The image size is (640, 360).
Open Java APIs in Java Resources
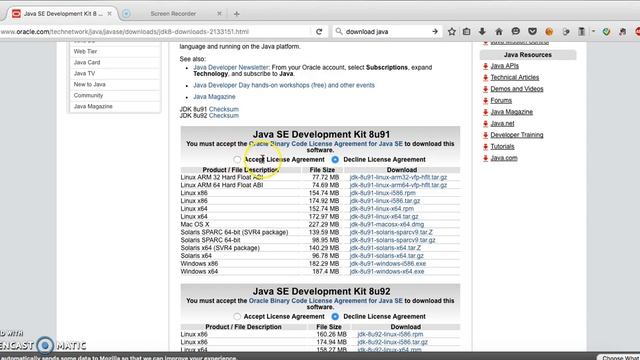(x=504, y=66)
